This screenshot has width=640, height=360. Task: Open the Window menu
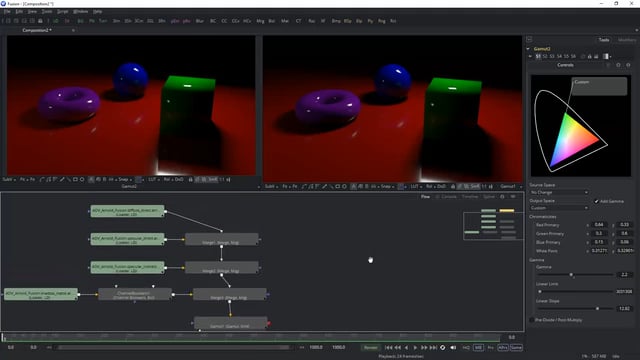tap(80, 11)
